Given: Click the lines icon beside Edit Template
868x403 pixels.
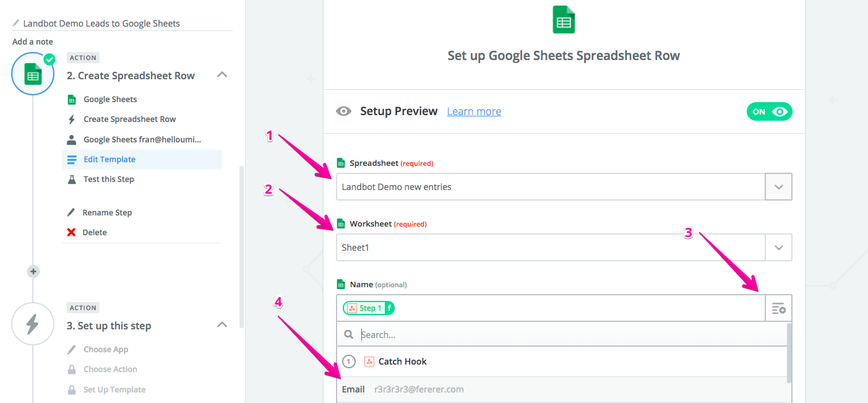Looking at the screenshot, I should (72, 160).
